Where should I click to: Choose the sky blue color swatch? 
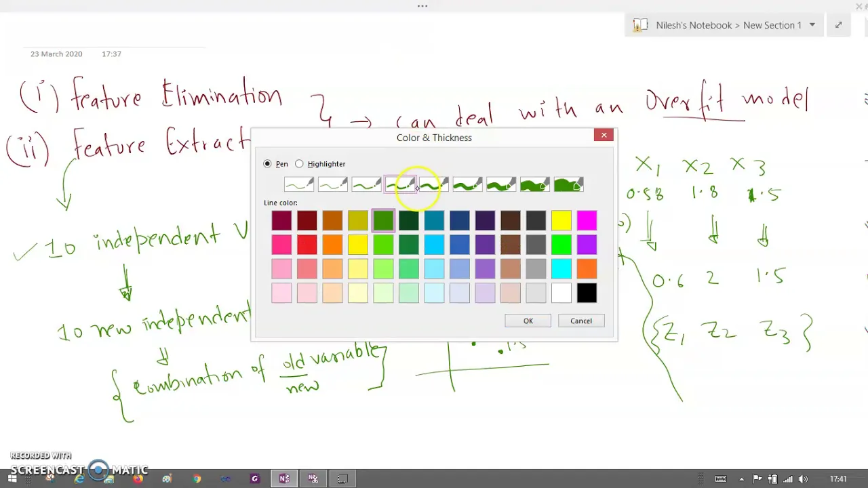coord(434,245)
